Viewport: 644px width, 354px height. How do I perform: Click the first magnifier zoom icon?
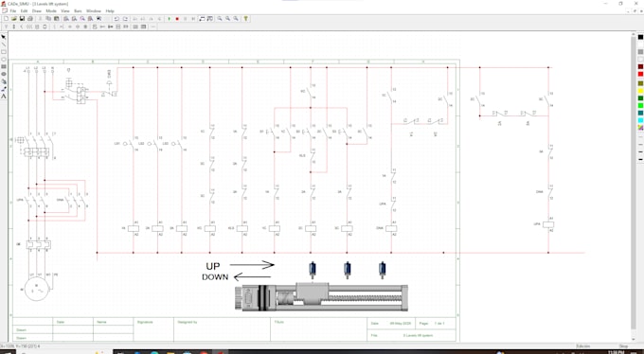(x=220, y=19)
